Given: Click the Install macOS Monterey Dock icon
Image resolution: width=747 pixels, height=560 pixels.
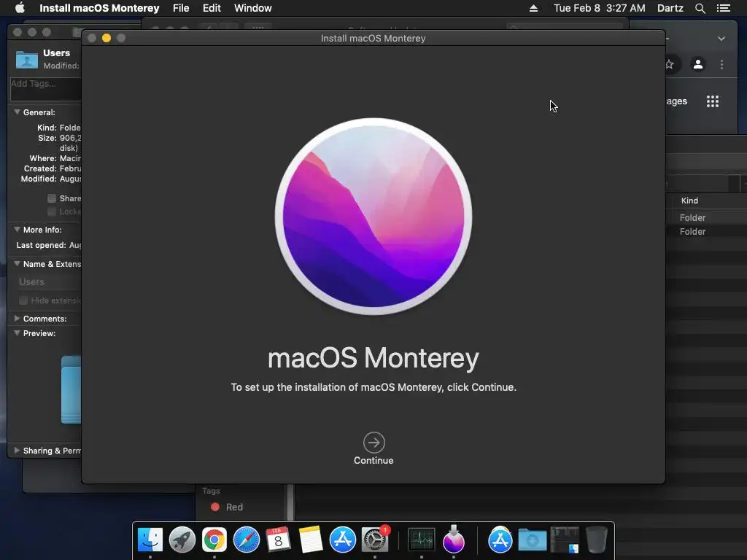Looking at the screenshot, I should 454,539.
